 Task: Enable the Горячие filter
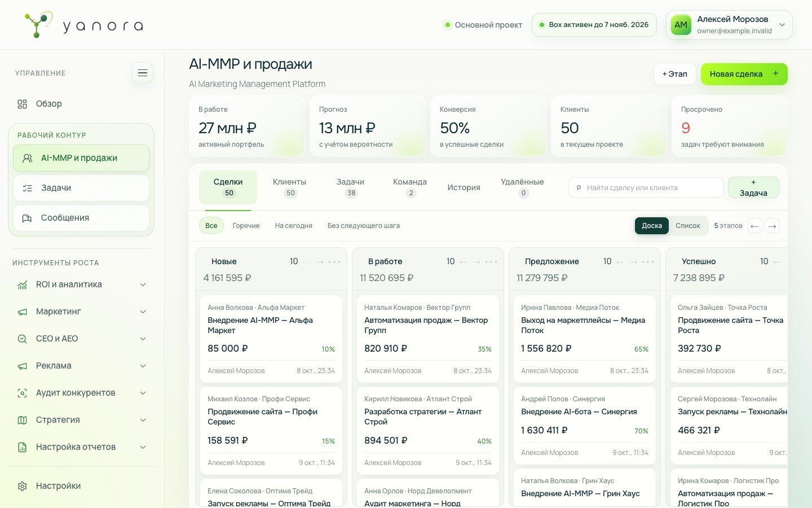coord(246,226)
